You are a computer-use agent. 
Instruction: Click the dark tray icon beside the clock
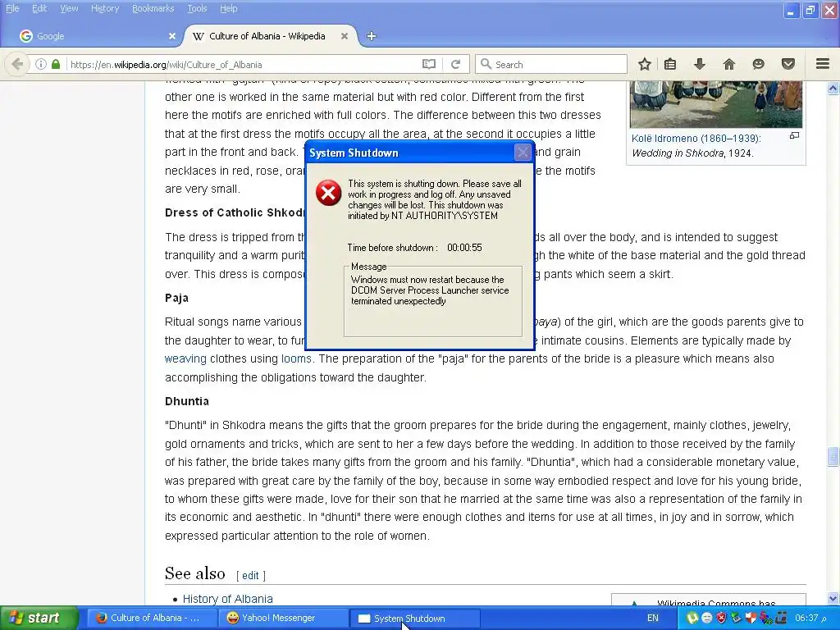tap(781, 619)
